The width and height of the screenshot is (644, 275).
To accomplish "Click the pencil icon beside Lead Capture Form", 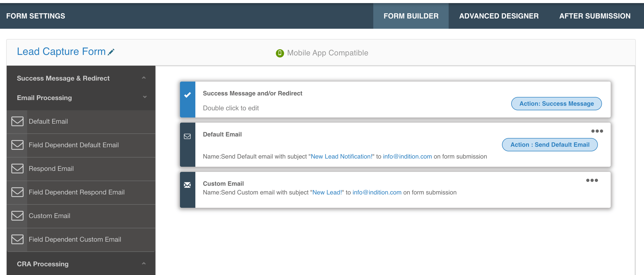I will tap(111, 52).
